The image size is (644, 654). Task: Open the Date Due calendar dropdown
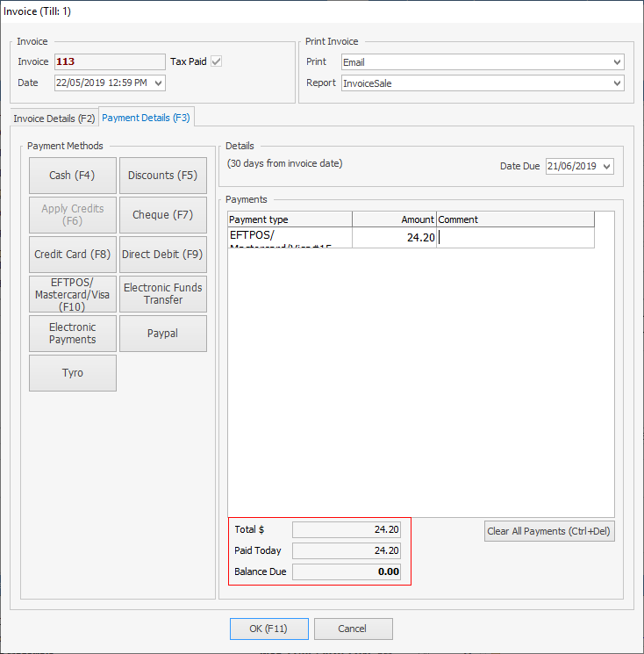point(607,167)
